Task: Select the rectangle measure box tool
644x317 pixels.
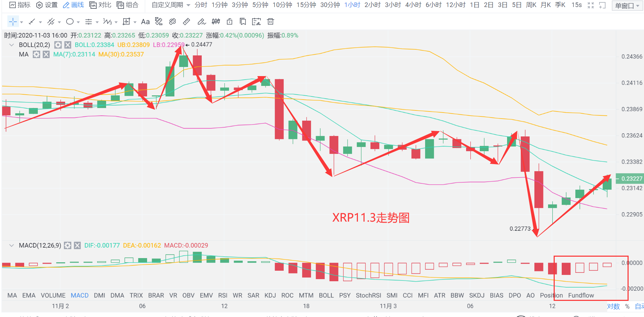Action: pyautogui.click(x=126, y=22)
